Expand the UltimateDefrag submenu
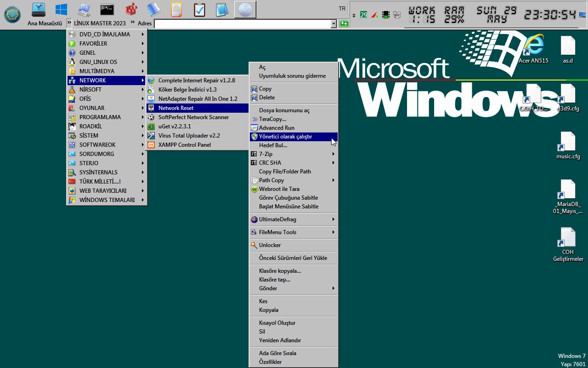This screenshot has width=588, height=368. (294, 219)
